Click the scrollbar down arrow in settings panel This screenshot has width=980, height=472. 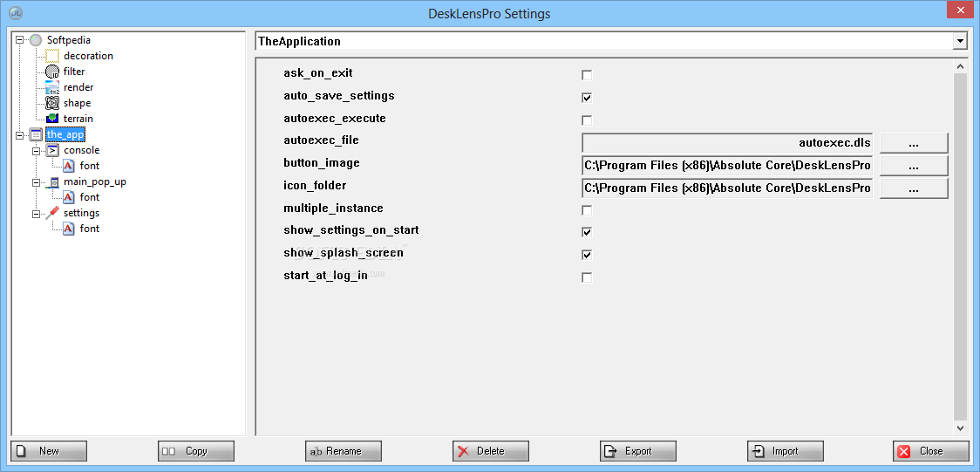coord(961,428)
